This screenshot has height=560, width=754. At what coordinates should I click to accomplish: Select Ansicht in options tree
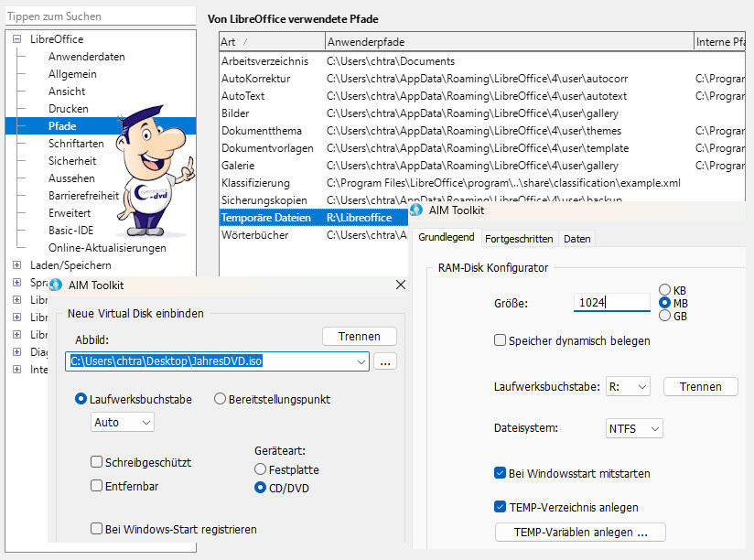67,92
